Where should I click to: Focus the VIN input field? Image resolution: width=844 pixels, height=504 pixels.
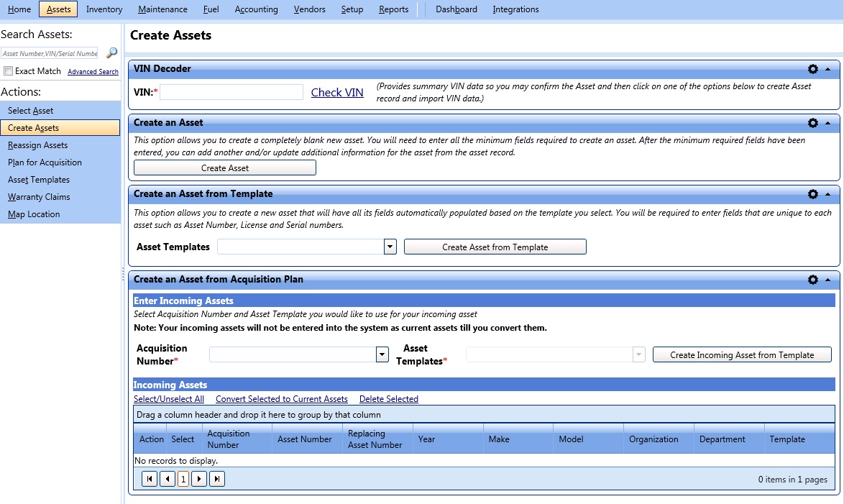click(231, 92)
